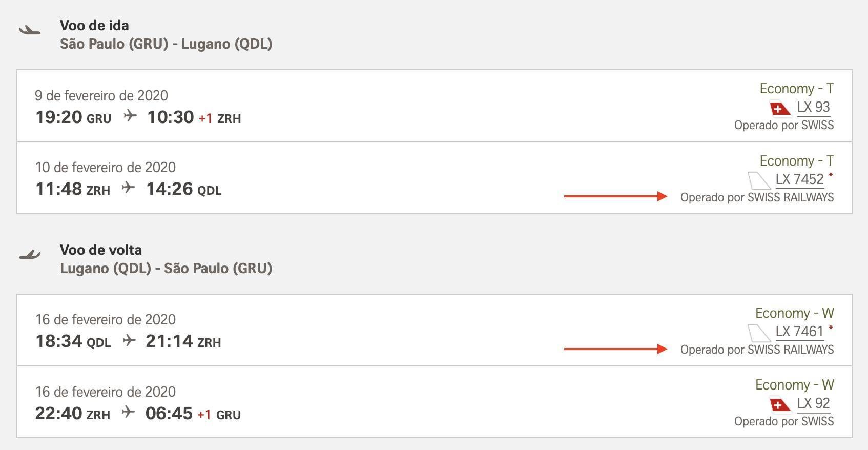Click the SWISS logo next to LX 92
This screenshot has width=868, height=450.
coord(781,405)
